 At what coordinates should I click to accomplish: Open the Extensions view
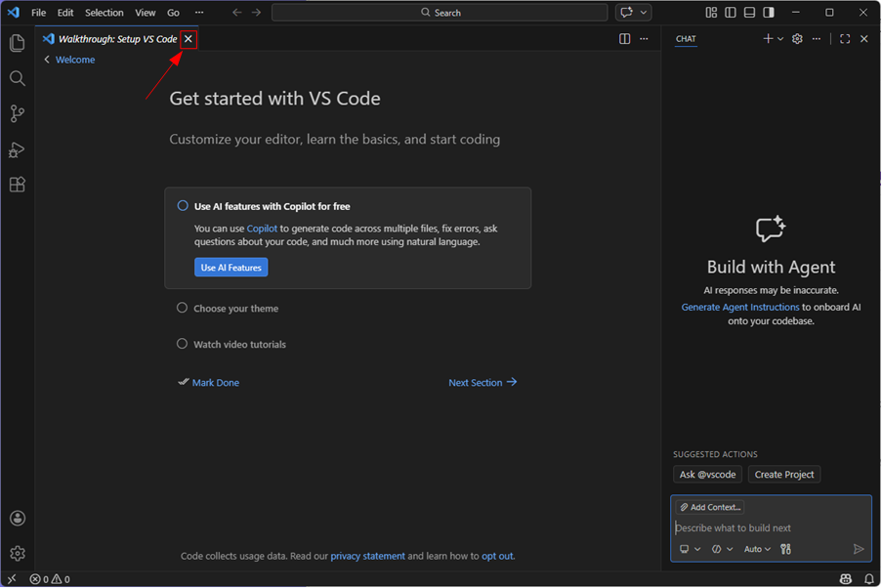(x=17, y=185)
